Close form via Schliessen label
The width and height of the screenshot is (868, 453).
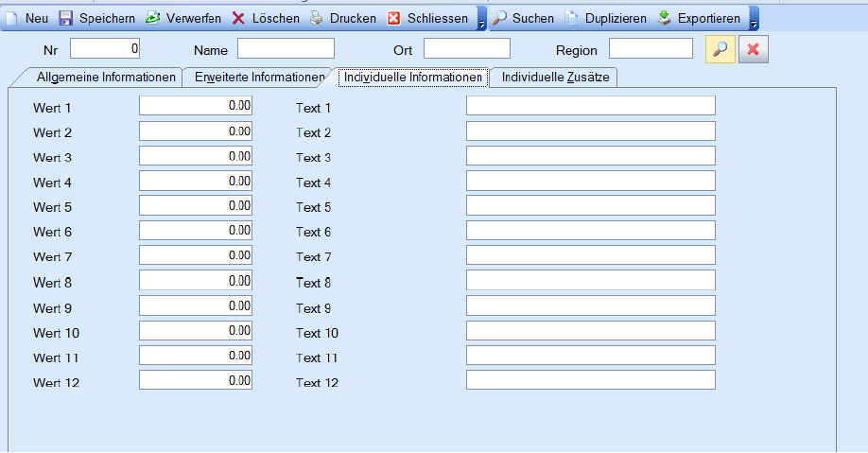[438, 18]
